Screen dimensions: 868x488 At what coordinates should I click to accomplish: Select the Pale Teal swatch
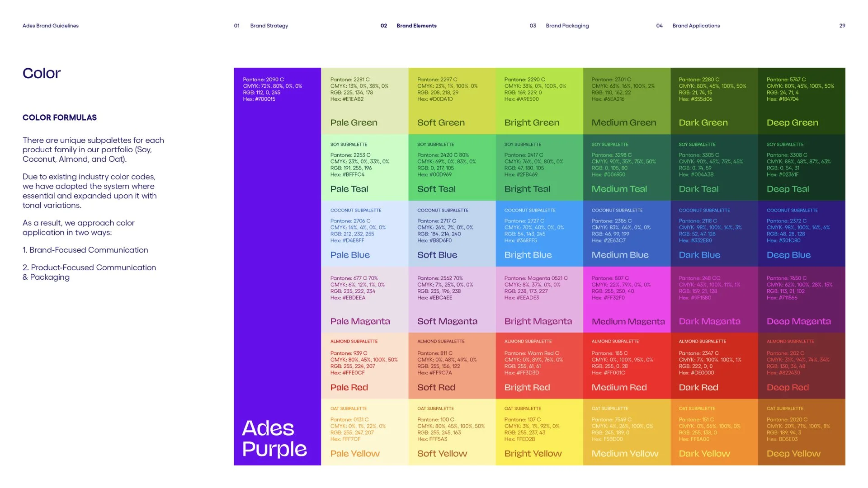tap(365, 167)
